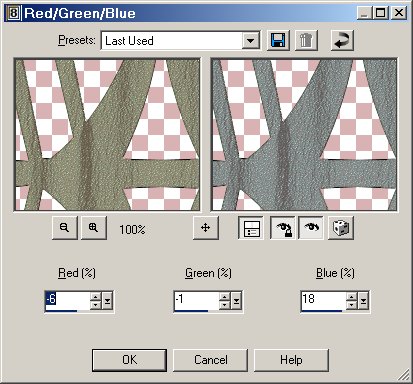The image size is (413, 384).
Task: Delete the preset using the trash can icon
Action: click(306, 41)
